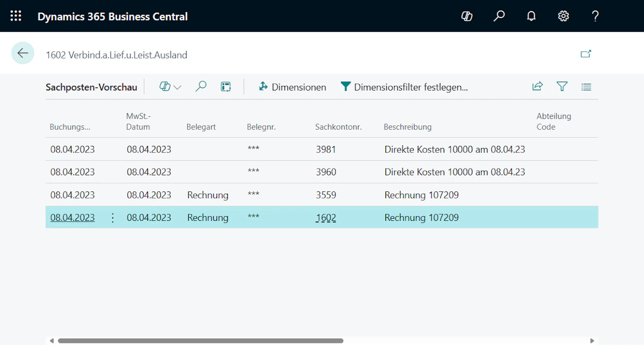Image resolution: width=644 pixels, height=362 pixels.
Task: Click the Sachposten-Vorschau heading
Action: [92, 87]
